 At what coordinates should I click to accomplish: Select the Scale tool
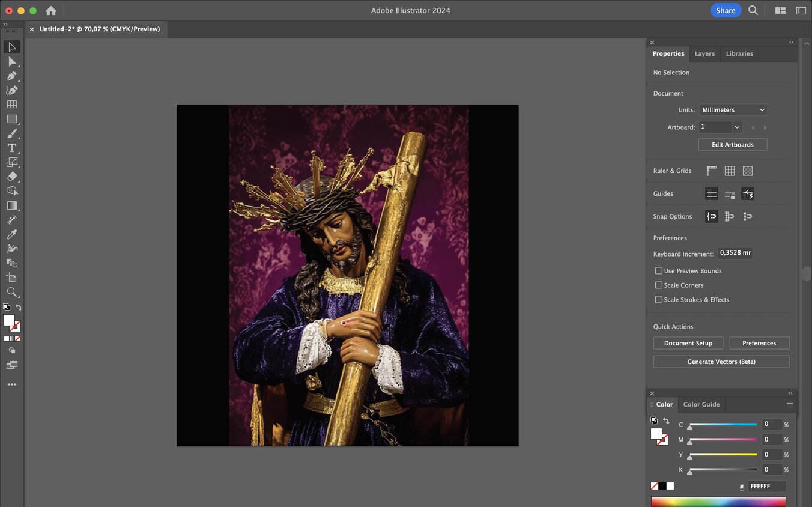[12, 162]
